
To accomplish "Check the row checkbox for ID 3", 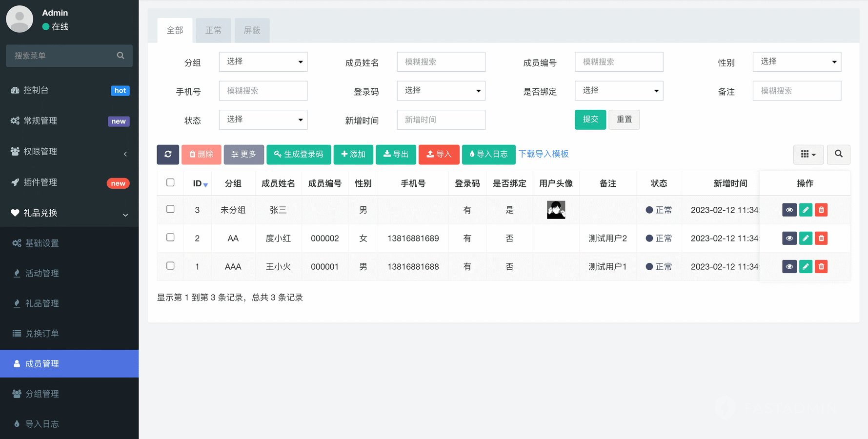I will pos(170,209).
